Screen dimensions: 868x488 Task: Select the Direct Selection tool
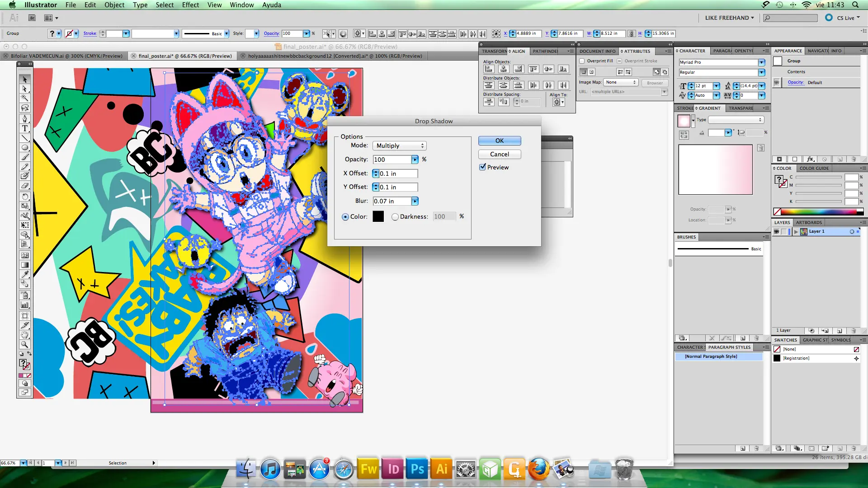[25, 89]
